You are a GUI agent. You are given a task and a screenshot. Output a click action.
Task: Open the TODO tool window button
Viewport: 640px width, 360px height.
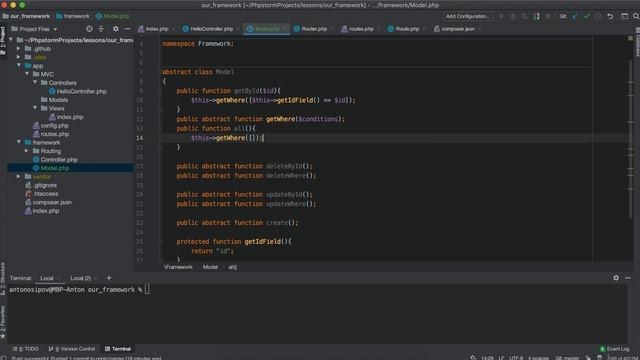26,349
